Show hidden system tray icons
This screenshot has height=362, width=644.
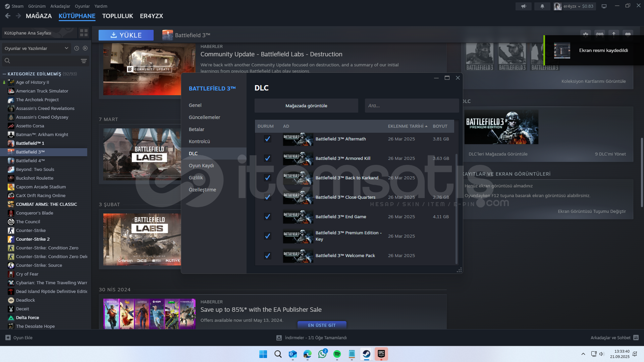[x=583, y=354]
